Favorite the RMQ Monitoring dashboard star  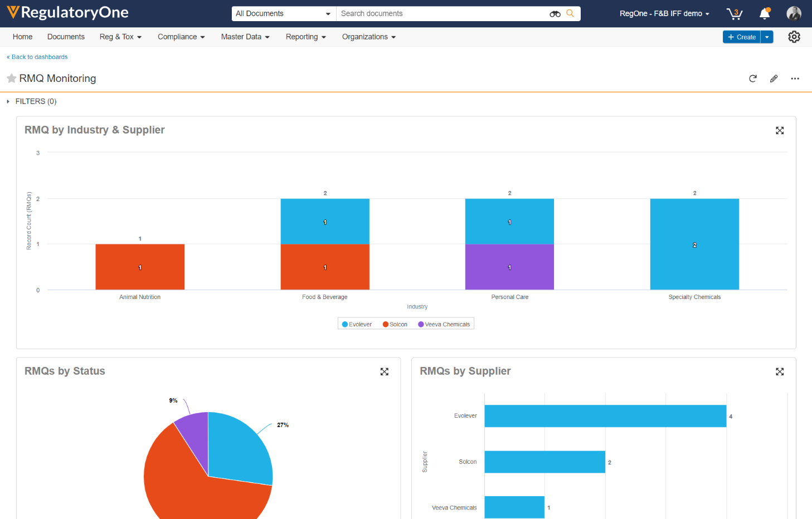click(x=11, y=79)
